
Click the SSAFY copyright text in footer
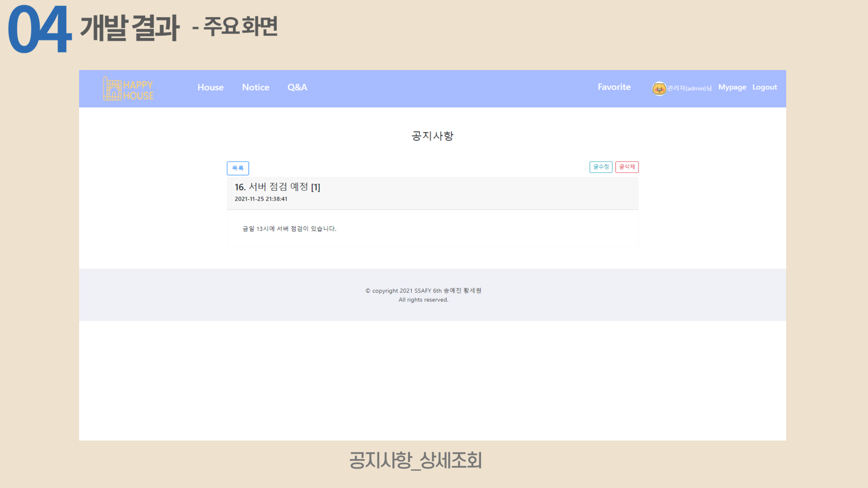coord(423,291)
